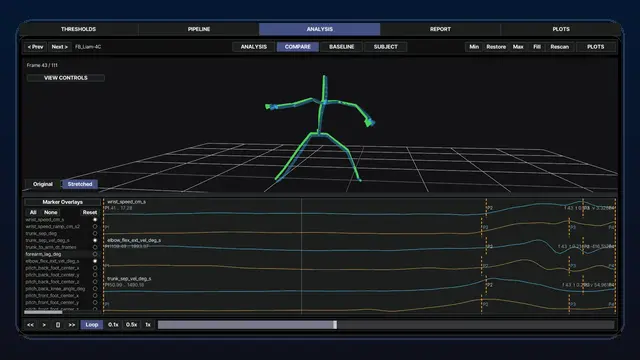Toggle pitch_back_foot_center_z overlay radio
Viewport: 640px width, 360px height.
tap(95, 282)
